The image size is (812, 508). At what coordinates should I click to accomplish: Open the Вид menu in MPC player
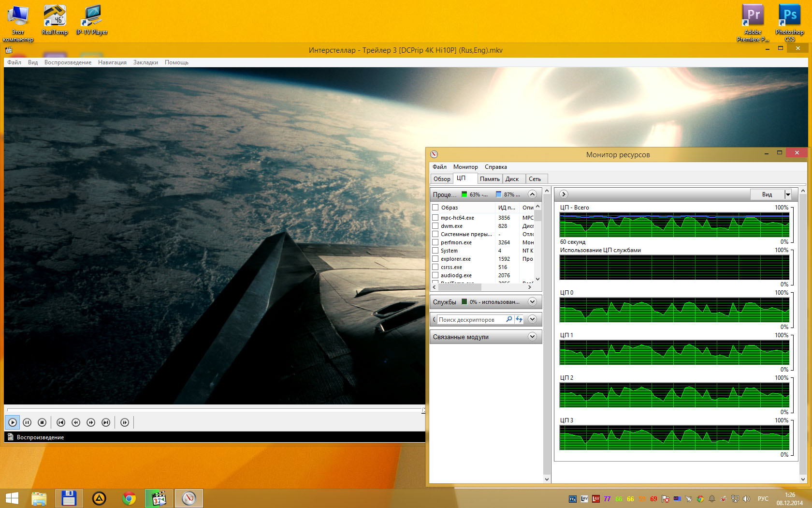click(33, 62)
